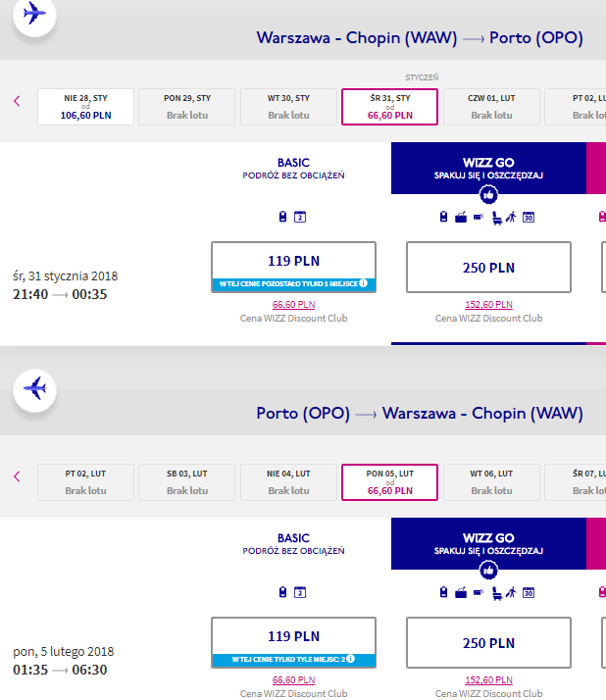This screenshot has height=700, width=606.
Task: Click the info icon on the return 119 PLN fare
Action: (x=351, y=659)
